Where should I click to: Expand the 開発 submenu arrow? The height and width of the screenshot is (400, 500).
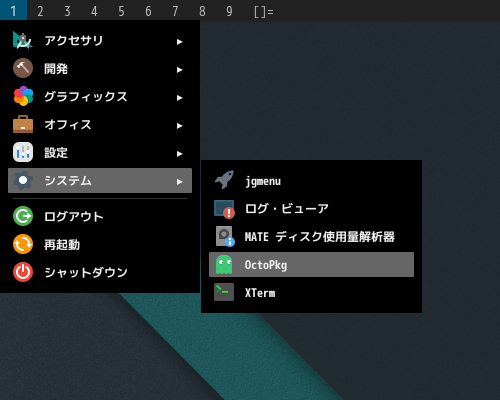[x=180, y=70]
